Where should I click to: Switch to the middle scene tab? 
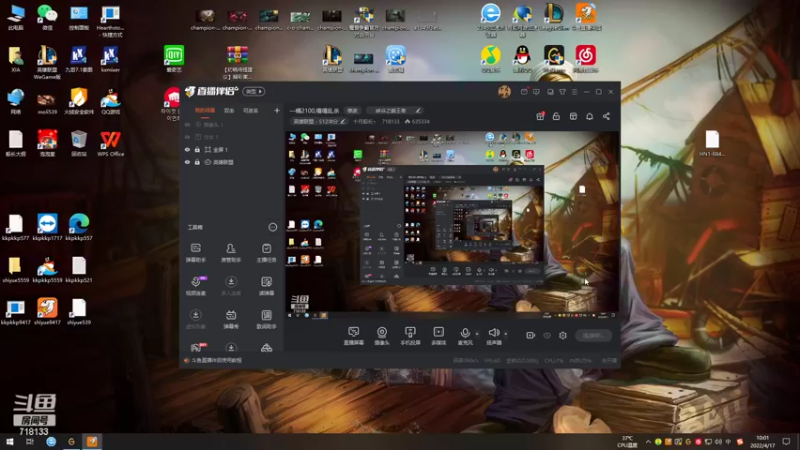[229, 110]
